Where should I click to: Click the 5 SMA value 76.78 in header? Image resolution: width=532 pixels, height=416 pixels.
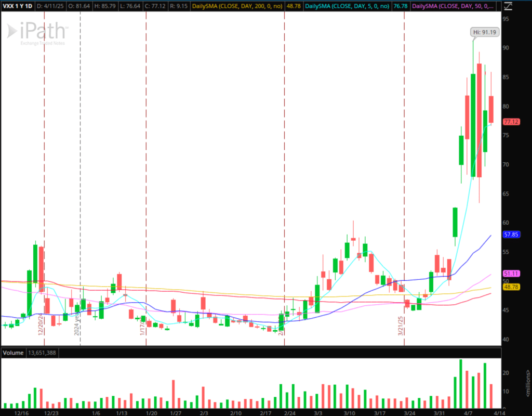coord(401,6)
